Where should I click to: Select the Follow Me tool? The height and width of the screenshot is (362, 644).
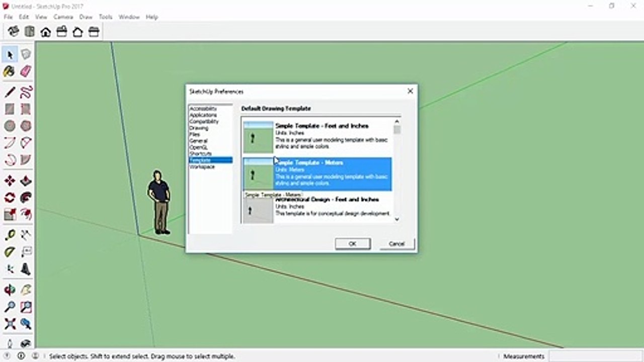tap(26, 198)
